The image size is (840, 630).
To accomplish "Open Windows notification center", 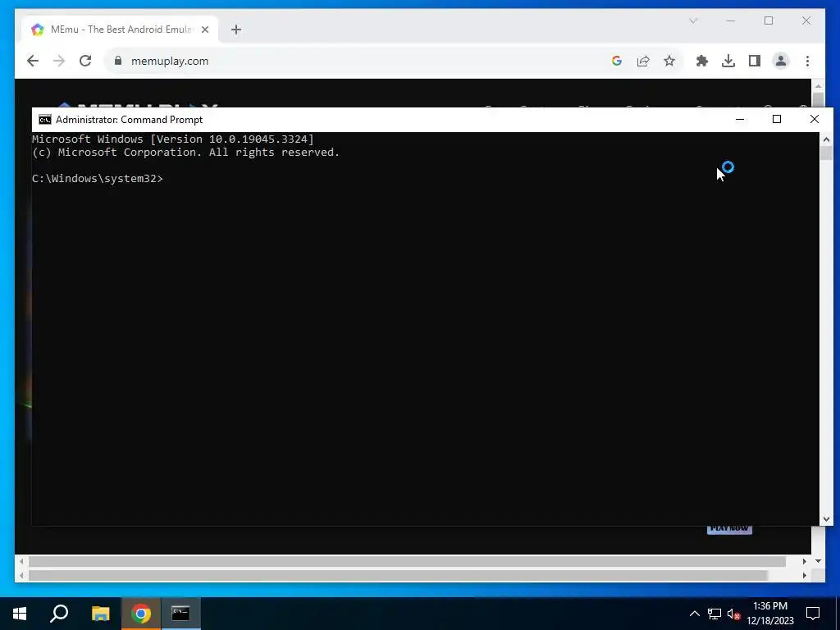I will point(813,614).
